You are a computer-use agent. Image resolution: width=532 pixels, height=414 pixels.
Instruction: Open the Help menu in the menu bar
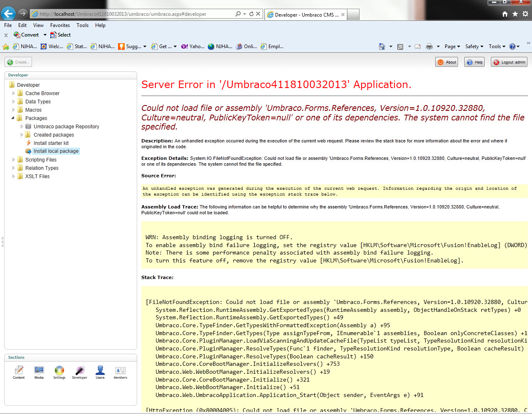(100, 25)
